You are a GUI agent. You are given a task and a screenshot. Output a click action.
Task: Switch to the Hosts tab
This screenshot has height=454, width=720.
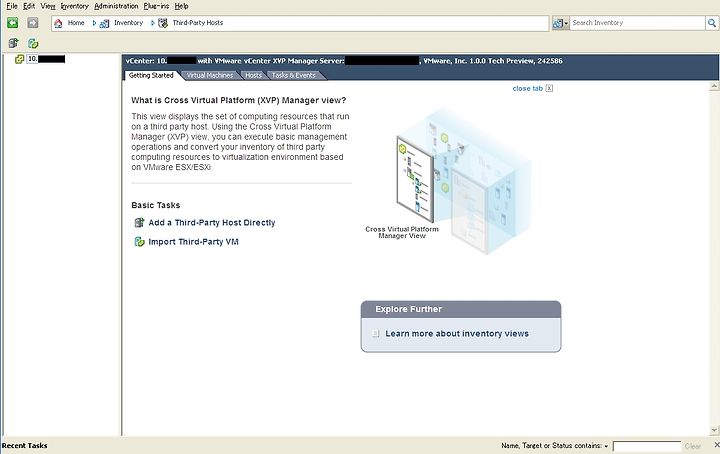coord(253,75)
